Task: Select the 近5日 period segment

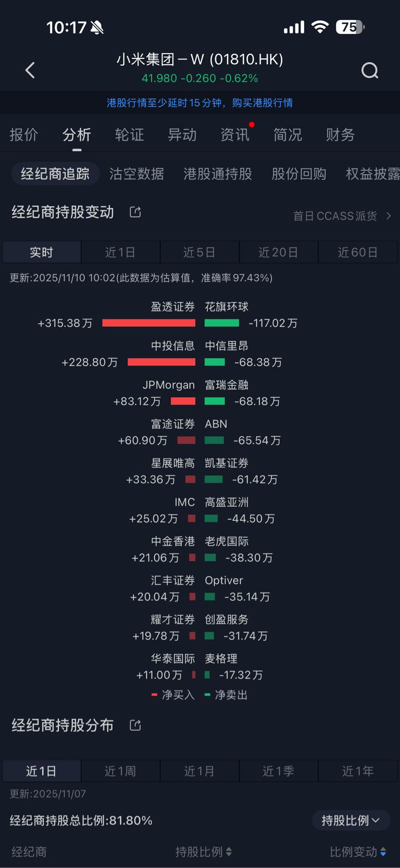Action: coord(199,252)
